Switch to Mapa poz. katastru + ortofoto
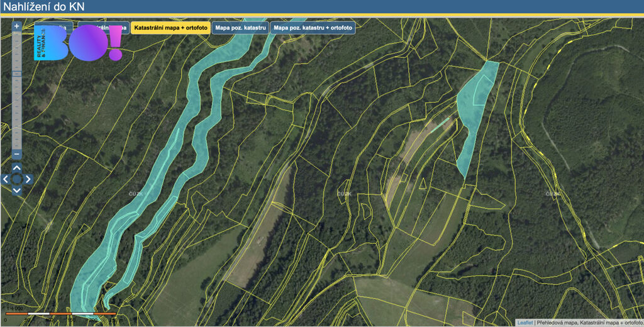Screen dimensions: 644x327 313,28
